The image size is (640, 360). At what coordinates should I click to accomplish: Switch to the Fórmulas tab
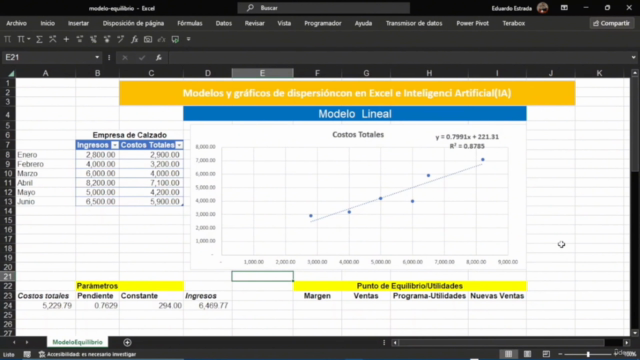point(190,23)
